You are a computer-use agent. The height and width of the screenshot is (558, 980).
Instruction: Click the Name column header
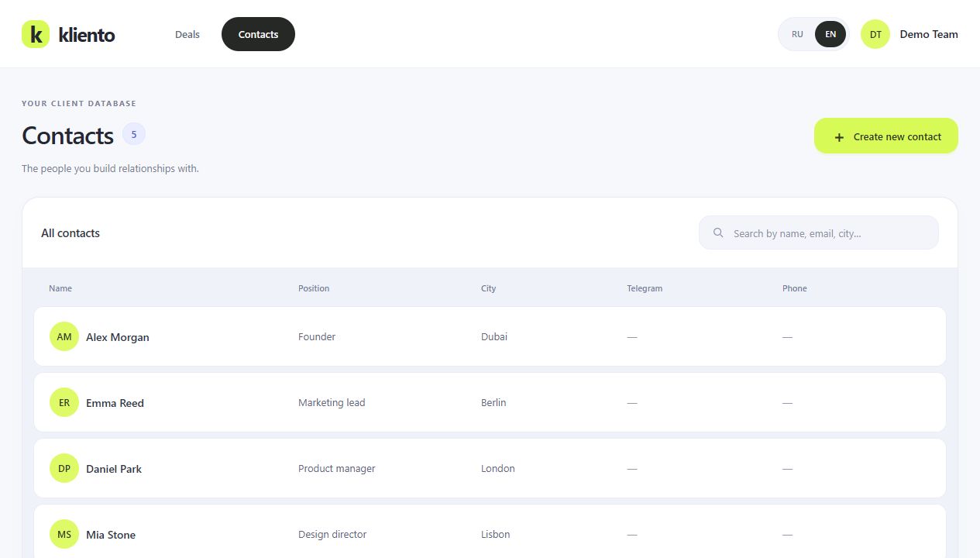[60, 288]
